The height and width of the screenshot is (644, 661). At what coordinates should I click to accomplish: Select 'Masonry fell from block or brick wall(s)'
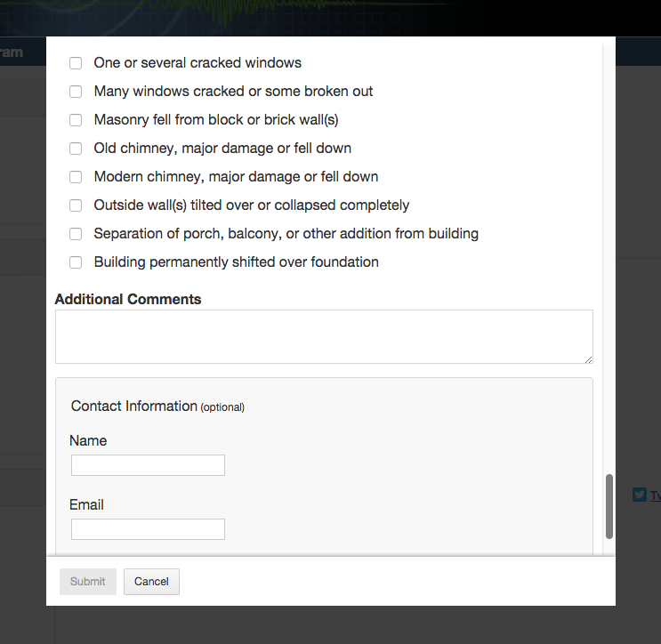[76, 120]
